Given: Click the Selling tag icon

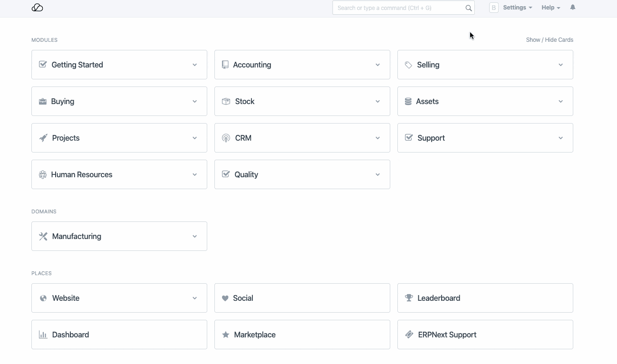Looking at the screenshot, I should (x=408, y=65).
